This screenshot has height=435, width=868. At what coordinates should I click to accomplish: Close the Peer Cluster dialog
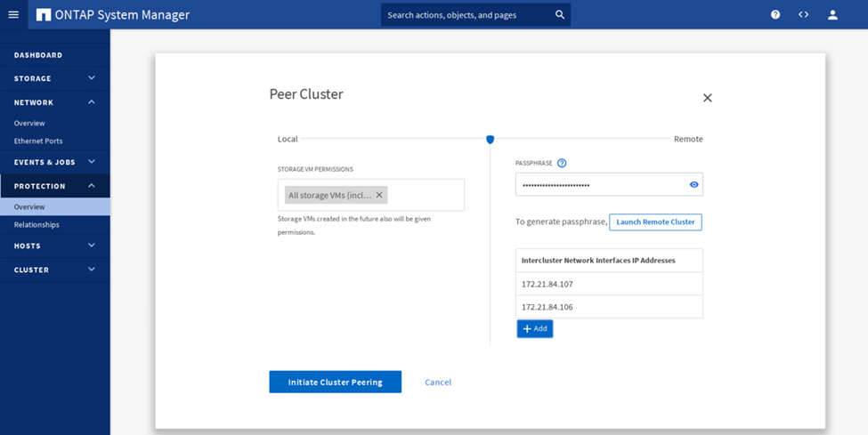[707, 98]
